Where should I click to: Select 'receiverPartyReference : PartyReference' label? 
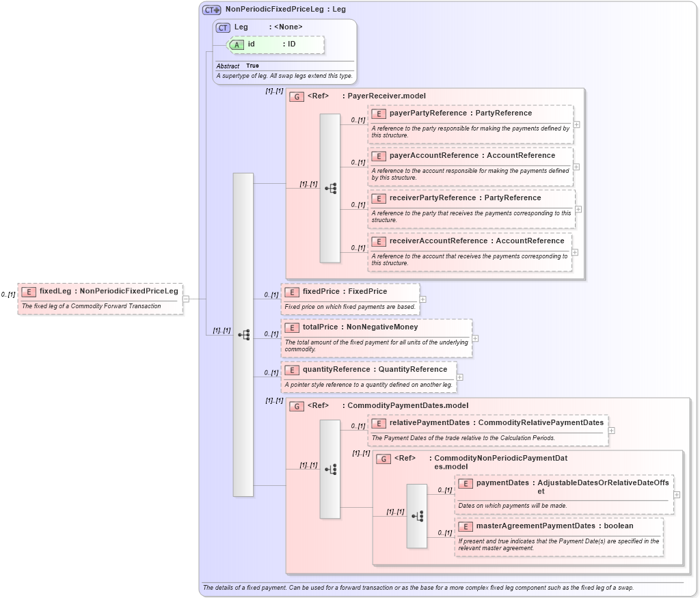point(465,198)
